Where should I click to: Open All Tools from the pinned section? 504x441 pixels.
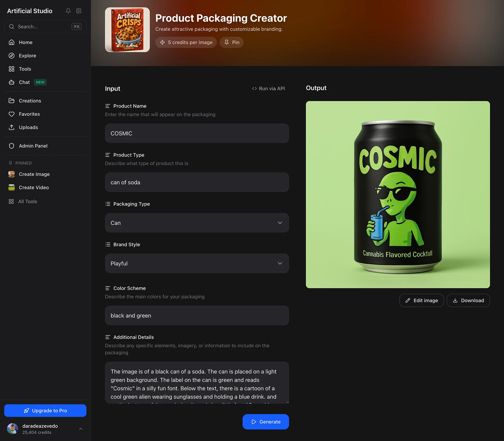click(27, 201)
